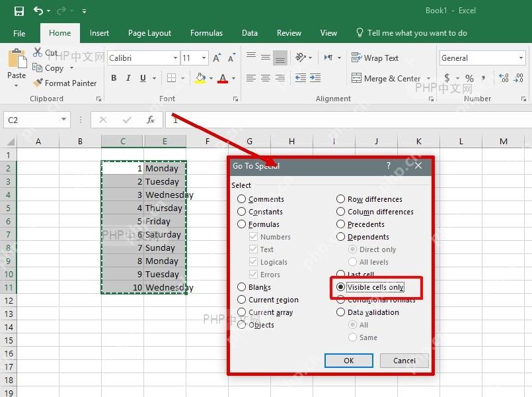Select the Visible cells only option
Screen dimensions: 532x397
point(340,287)
